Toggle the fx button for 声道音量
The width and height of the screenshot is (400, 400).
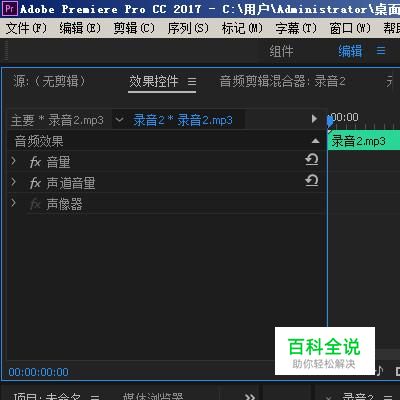click(35, 183)
